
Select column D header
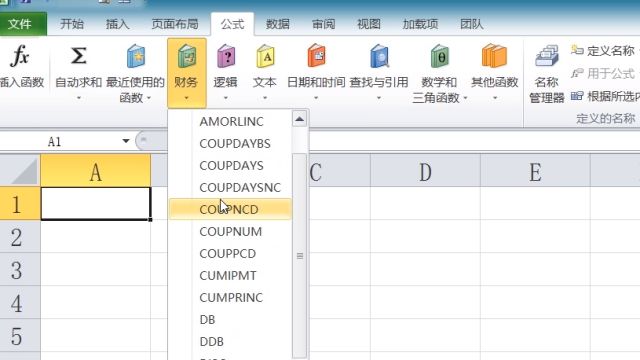click(425, 171)
